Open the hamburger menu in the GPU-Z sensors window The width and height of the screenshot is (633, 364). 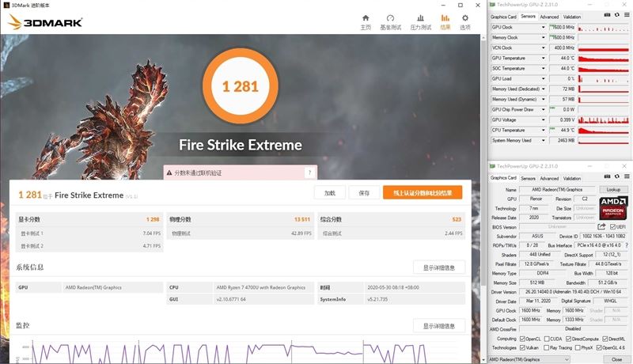627,15
